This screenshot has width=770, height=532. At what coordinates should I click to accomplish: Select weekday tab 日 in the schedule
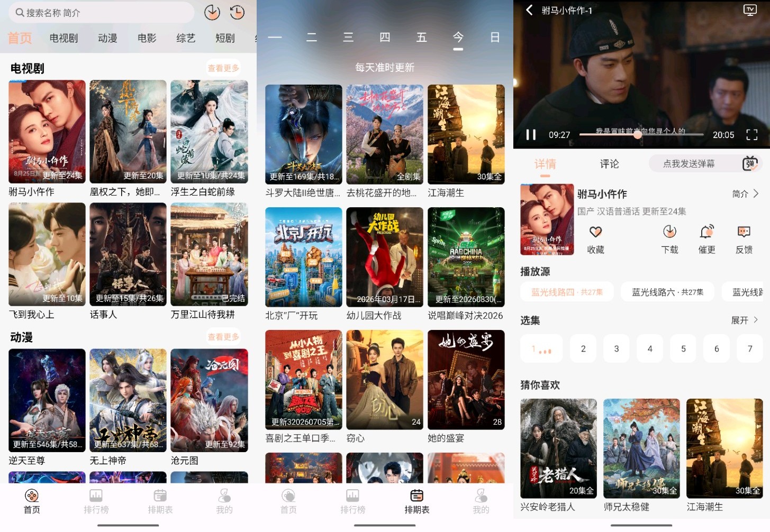coord(495,37)
